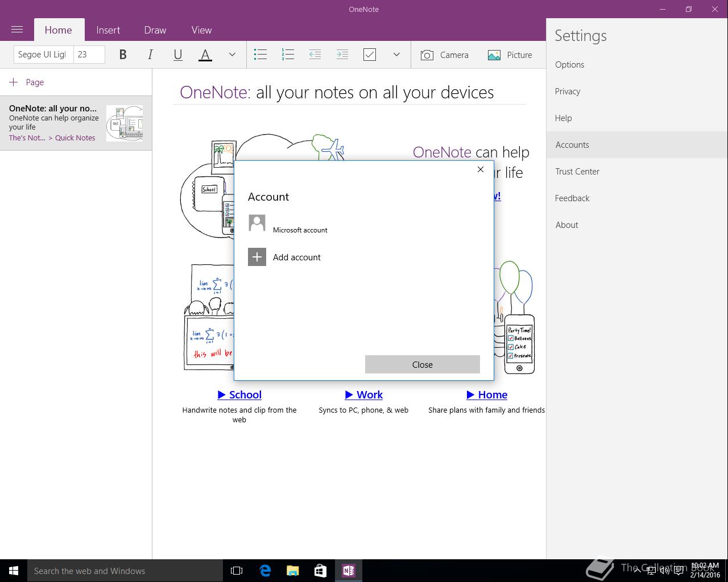Screen dimensions: 728x582
Task: Add a new Page
Action: (27, 82)
